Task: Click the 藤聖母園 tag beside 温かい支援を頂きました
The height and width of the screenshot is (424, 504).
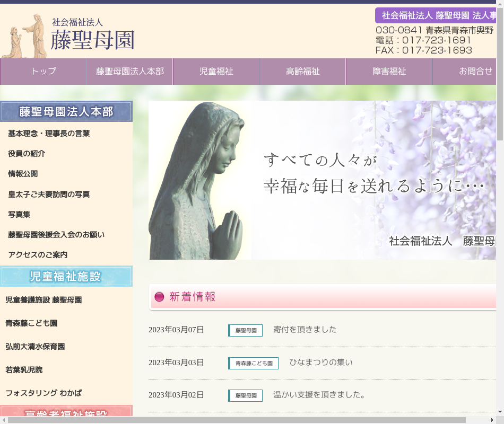Action: click(x=246, y=395)
